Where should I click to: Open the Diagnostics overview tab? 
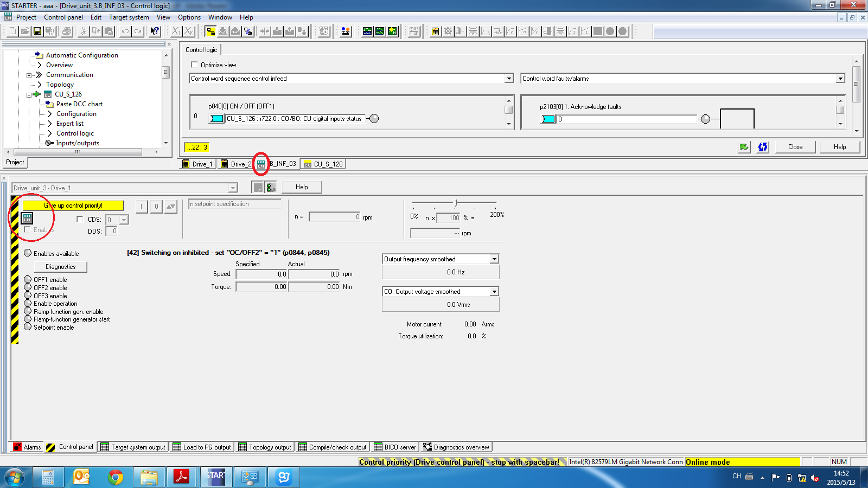coord(457,447)
